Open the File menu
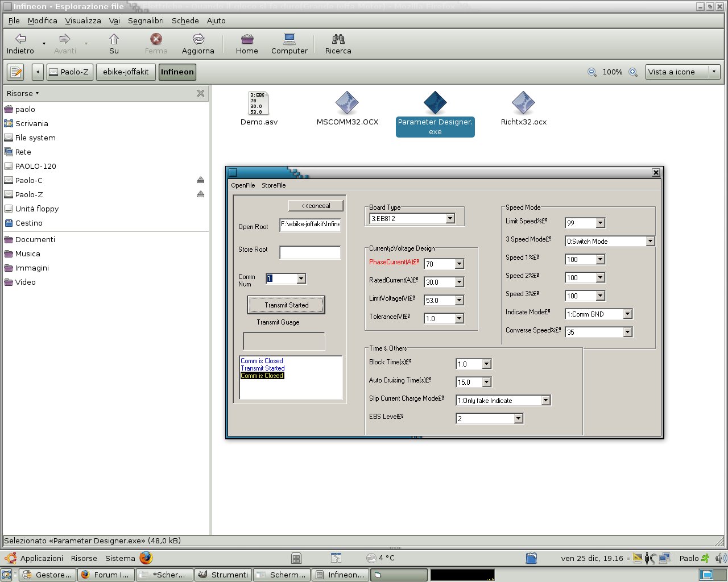 [x=14, y=20]
